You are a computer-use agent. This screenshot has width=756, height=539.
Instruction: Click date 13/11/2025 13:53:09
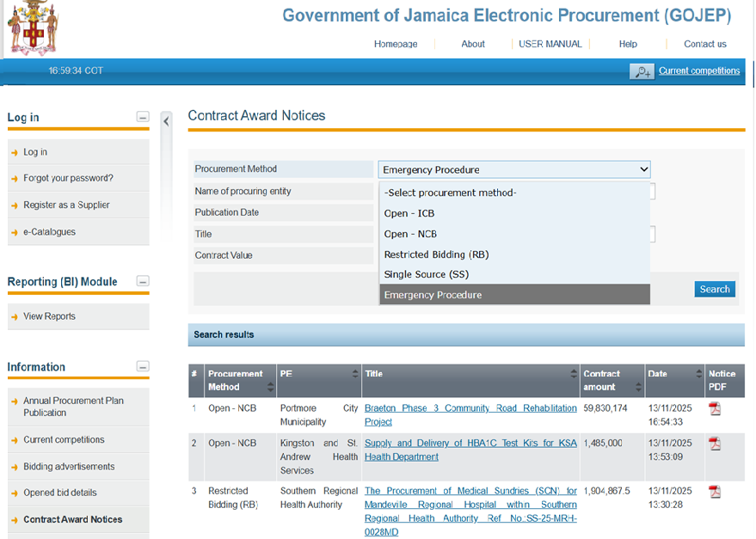click(670, 450)
